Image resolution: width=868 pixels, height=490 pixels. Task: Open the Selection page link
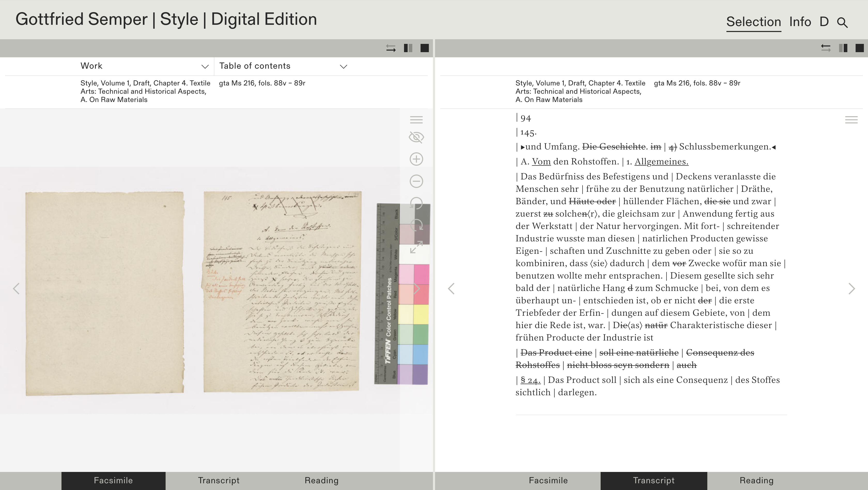(x=754, y=22)
